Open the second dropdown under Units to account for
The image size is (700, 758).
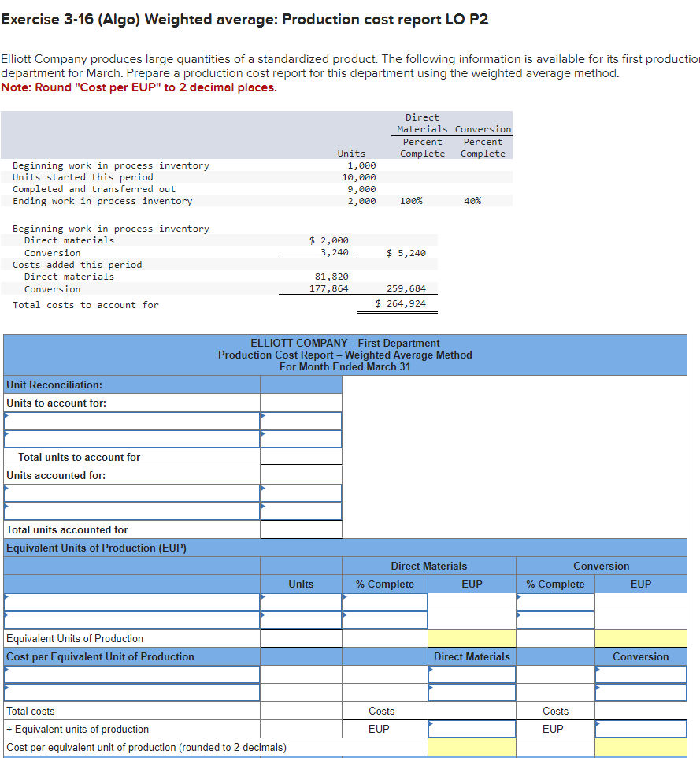click(130, 438)
